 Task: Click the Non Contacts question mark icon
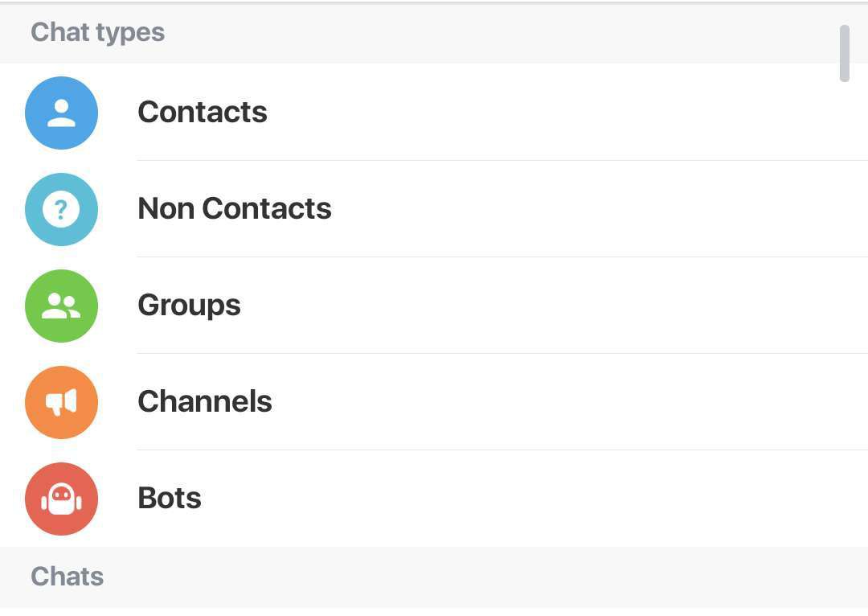coord(61,209)
